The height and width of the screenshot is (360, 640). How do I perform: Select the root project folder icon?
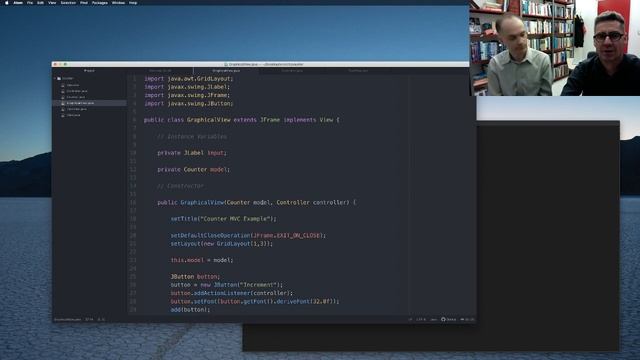tap(59, 78)
